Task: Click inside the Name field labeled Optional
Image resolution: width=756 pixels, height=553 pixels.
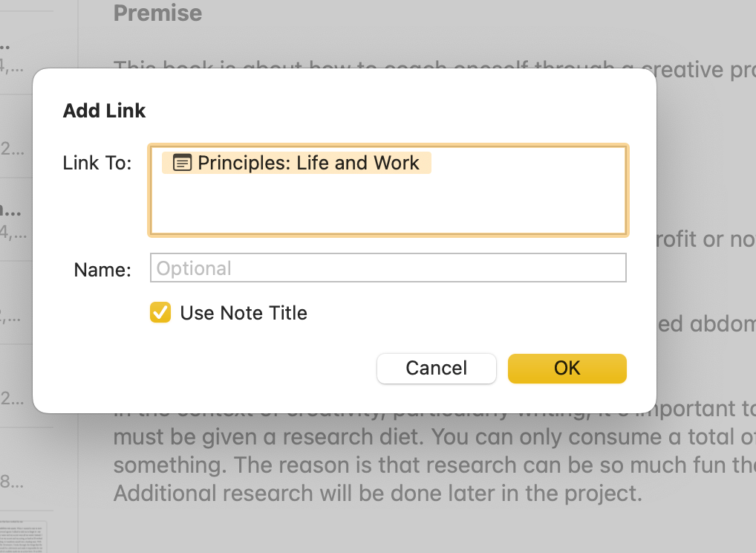Action: 388,268
